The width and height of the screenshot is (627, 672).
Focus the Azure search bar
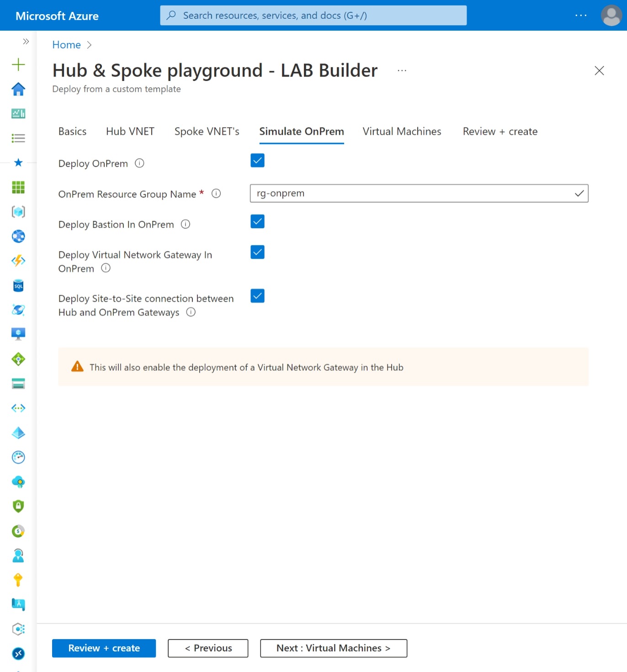pos(313,16)
